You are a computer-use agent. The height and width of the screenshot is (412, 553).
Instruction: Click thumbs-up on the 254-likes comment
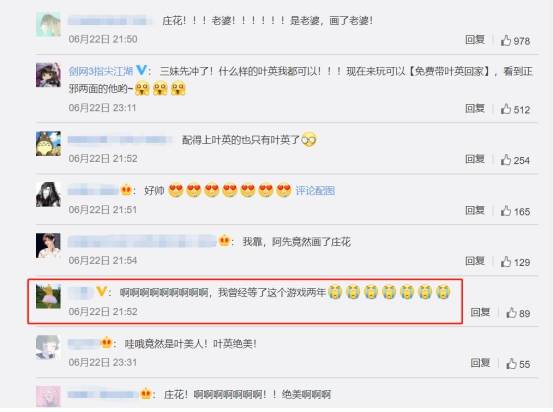pos(506,160)
